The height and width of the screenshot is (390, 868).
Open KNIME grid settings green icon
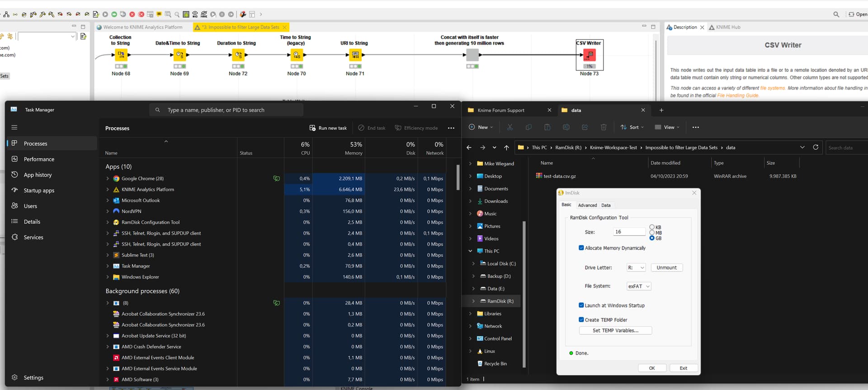tap(186, 14)
